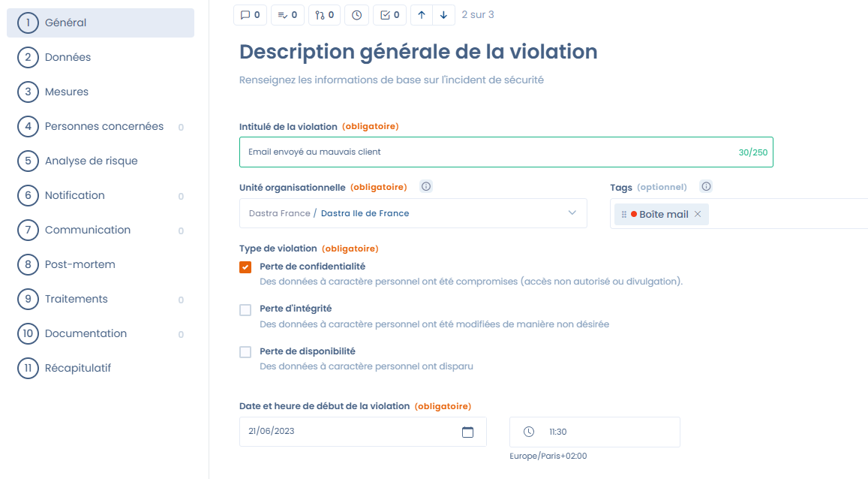Screen dimensions: 868x479
Task: Open step 5 Analyse de risque
Action: point(101,161)
